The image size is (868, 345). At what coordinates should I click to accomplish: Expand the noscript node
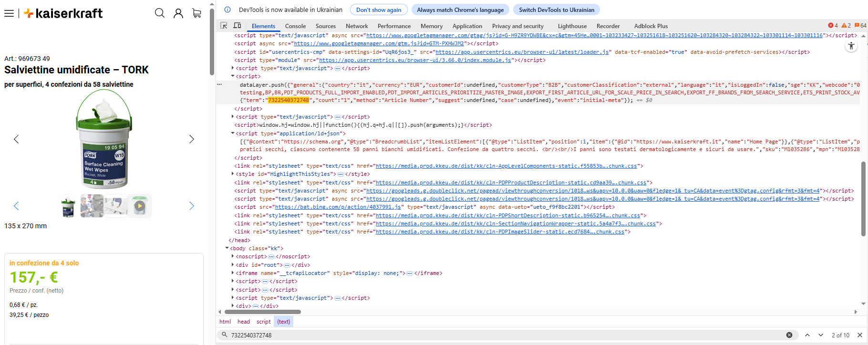coord(233,256)
